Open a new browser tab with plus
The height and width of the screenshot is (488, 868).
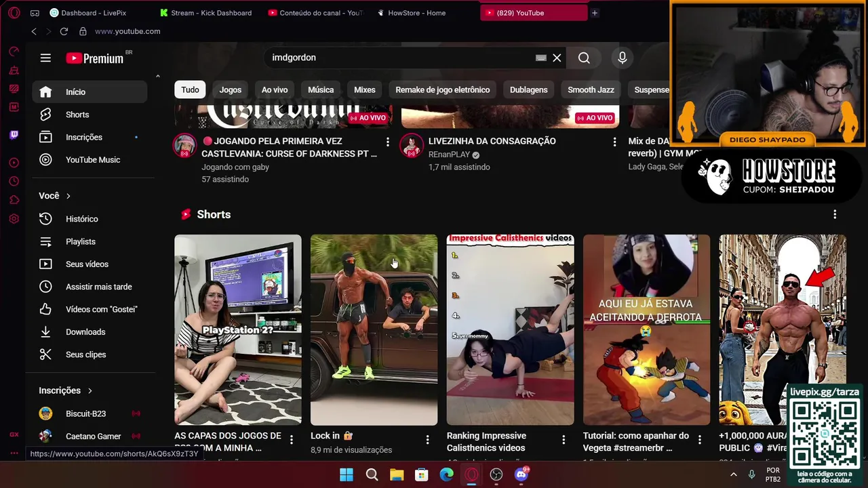tap(595, 13)
